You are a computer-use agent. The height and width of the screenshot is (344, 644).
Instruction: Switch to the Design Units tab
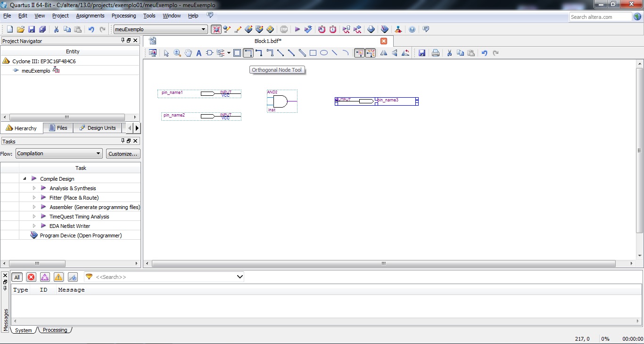coord(98,128)
